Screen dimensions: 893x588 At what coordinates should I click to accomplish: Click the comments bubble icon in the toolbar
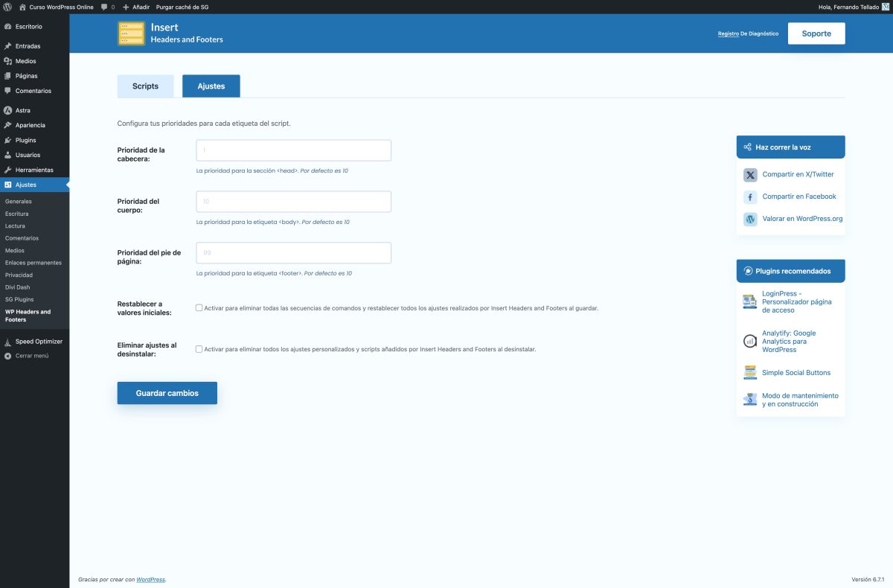[103, 7]
